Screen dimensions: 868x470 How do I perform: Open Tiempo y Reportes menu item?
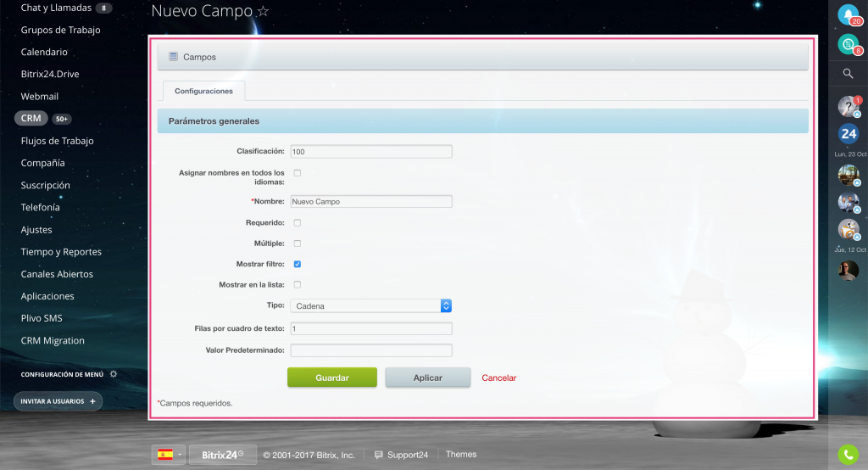click(x=61, y=252)
